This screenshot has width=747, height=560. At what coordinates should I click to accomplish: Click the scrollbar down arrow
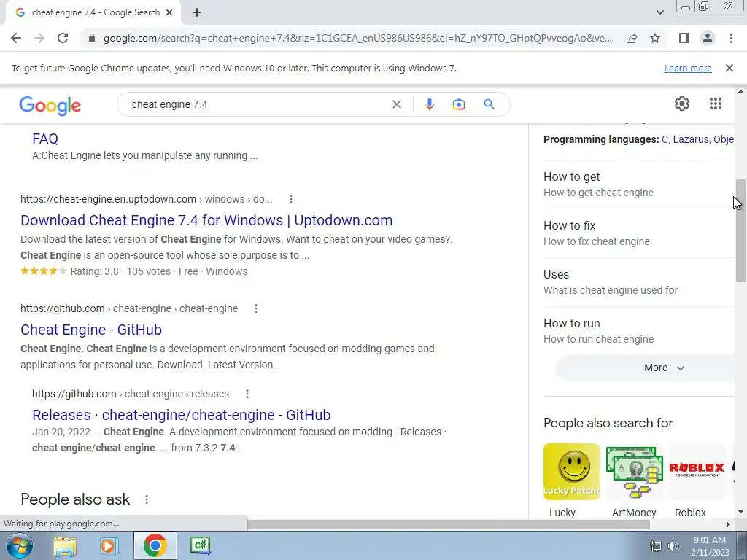[x=740, y=512]
